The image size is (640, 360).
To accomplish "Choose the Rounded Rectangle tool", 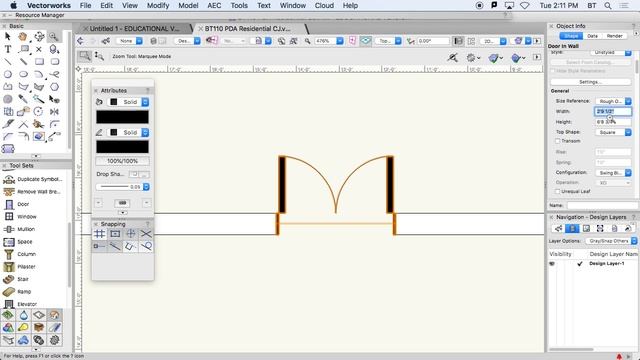I will click(54, 62).
